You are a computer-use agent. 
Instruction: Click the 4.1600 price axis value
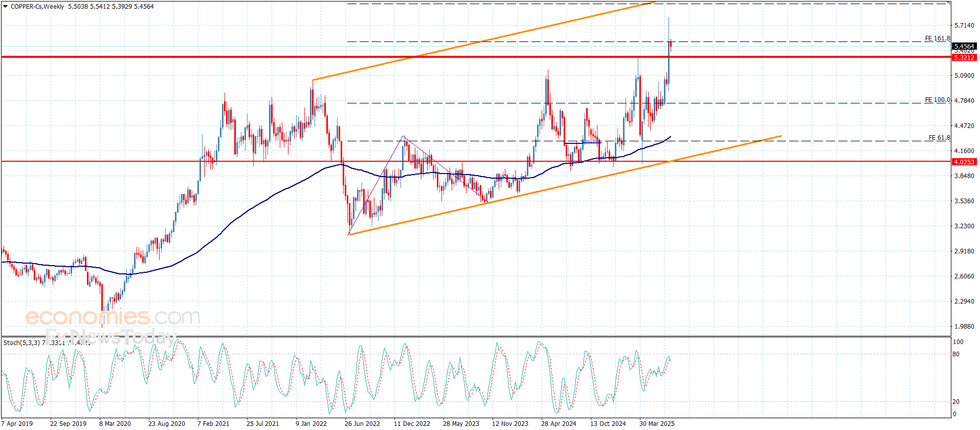964,150
